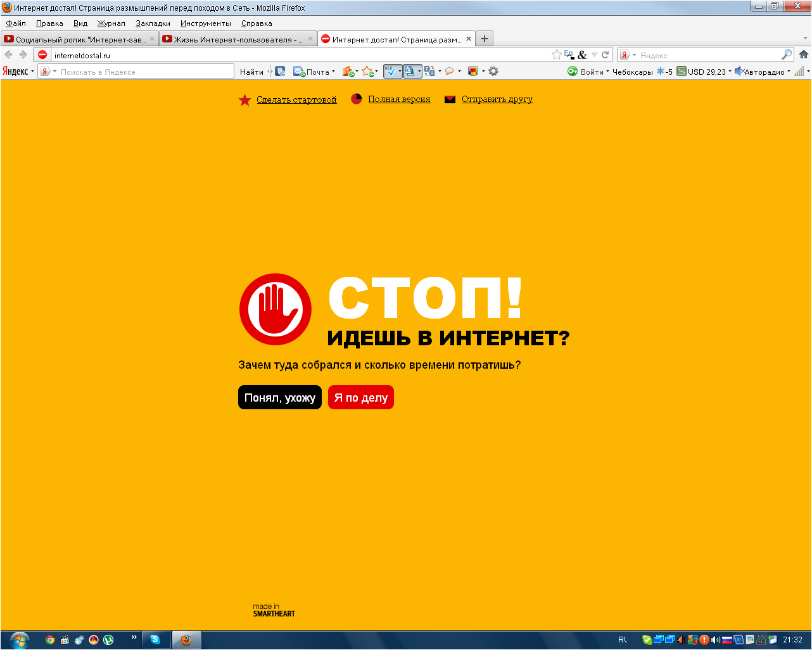Click "Сделать стартовой" link
The width and height of the screenshot is (812, 650).
296,99
